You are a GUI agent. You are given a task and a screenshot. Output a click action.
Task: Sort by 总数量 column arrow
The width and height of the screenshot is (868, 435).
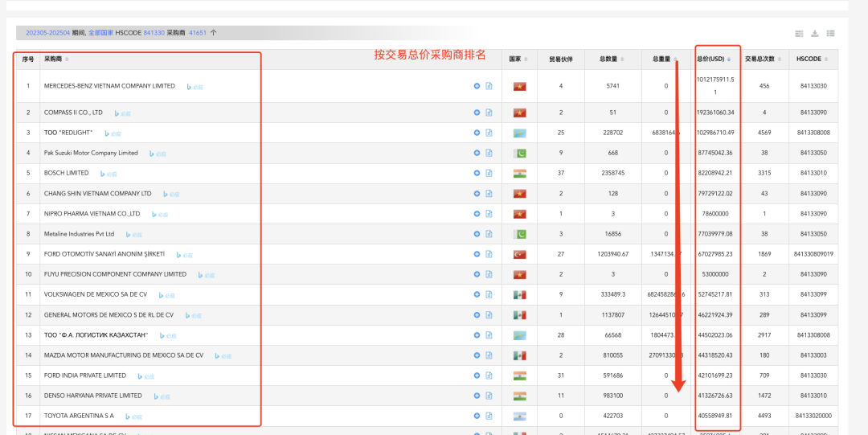click(x=622, y=60)
